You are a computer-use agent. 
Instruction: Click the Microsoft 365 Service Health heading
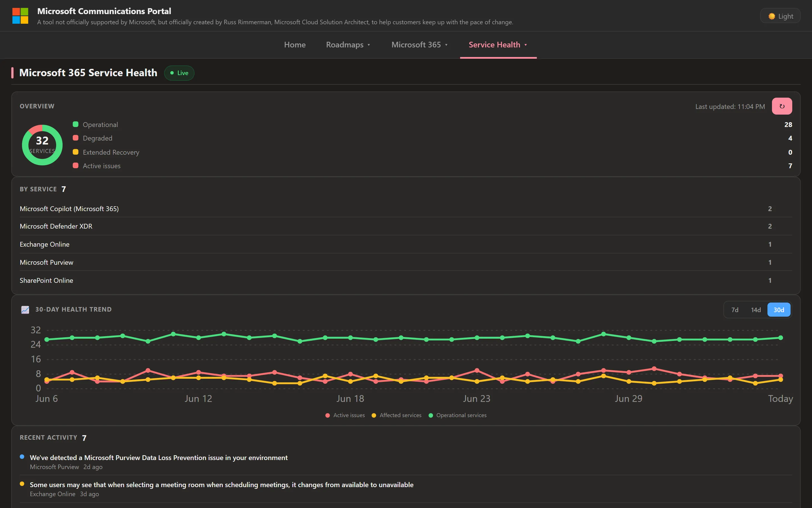[x=88, y=73]
